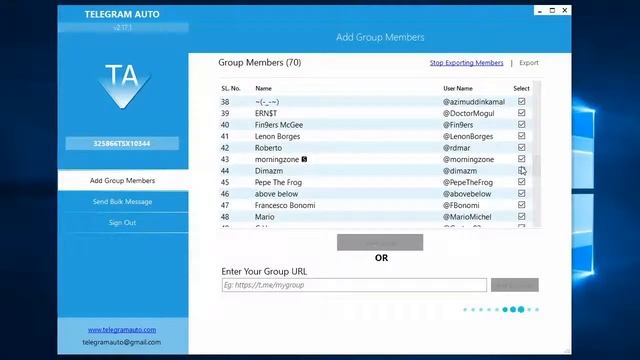Viewport: 640px width, 360px height.
Task: Click the grey button beside group URL field
Action: (x=515, y=285)
